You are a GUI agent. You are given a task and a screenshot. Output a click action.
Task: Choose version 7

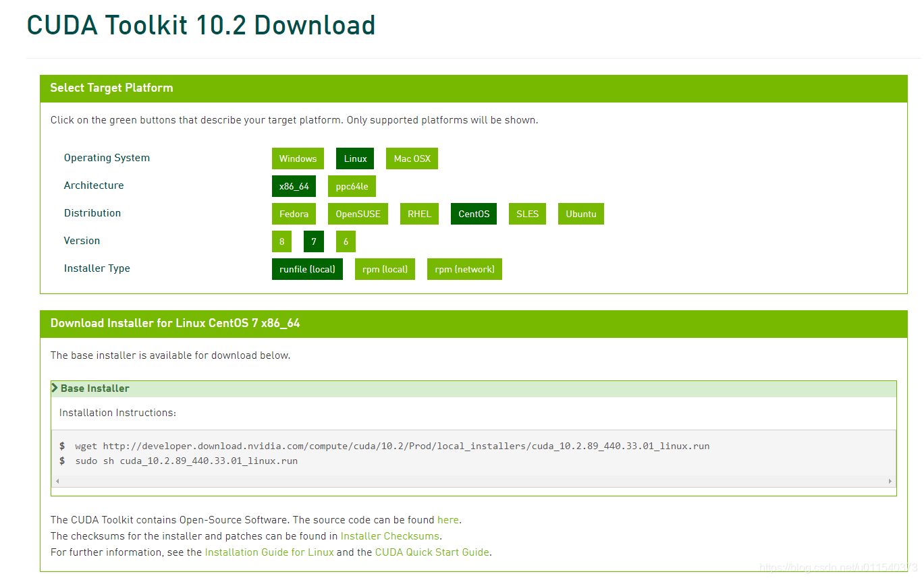click(314, 241)
